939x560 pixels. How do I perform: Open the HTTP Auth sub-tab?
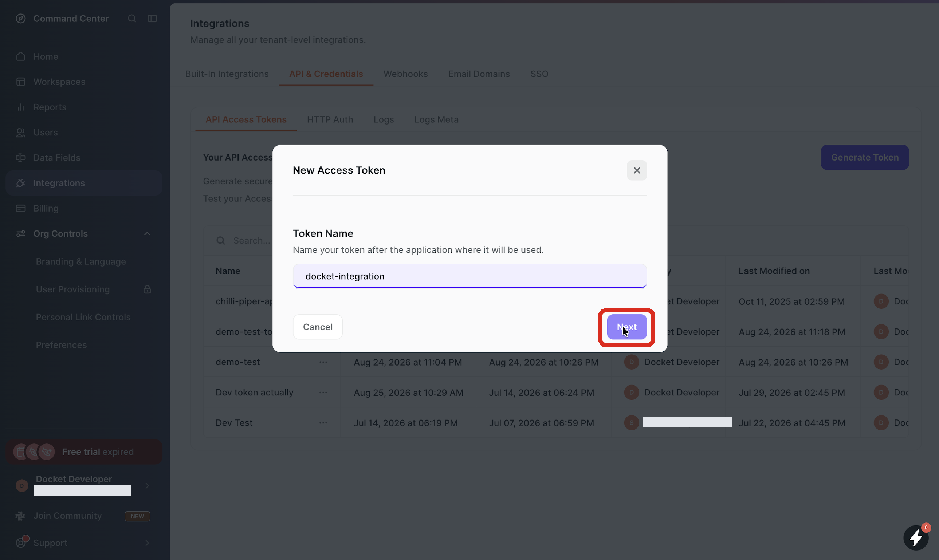[x=330, y=120]
